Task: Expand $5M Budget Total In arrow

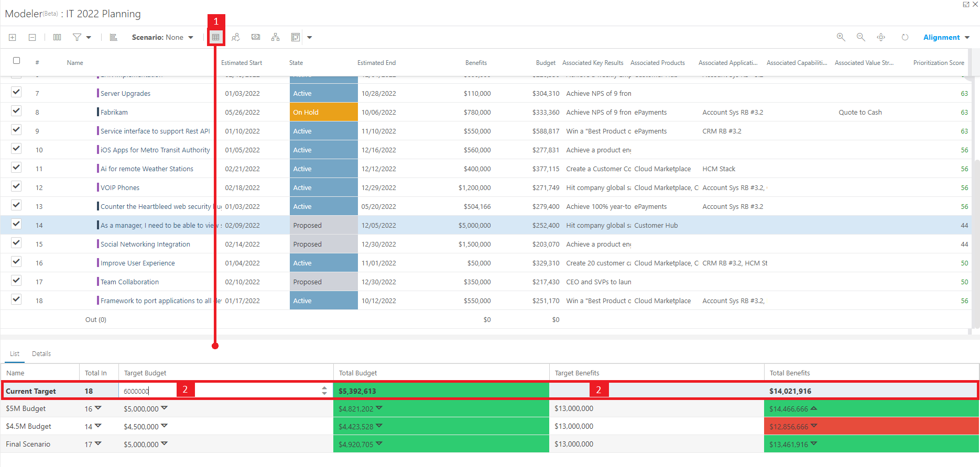Action: (98, 408)
